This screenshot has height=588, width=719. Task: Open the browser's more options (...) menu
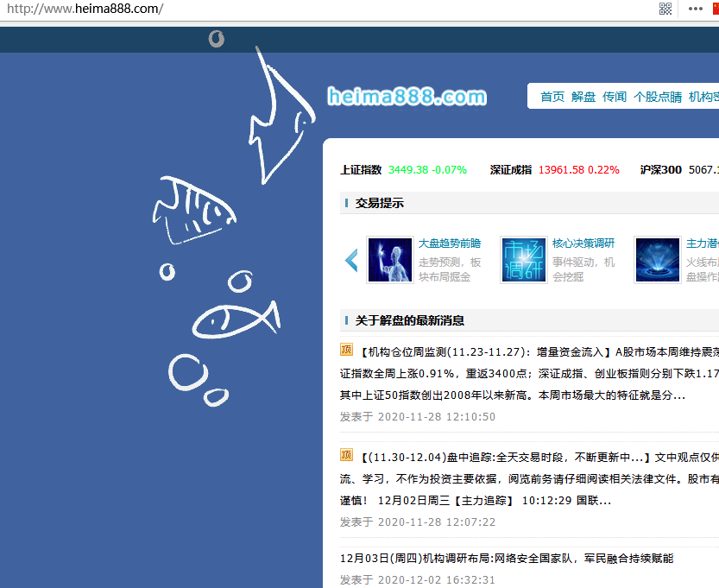694,9
